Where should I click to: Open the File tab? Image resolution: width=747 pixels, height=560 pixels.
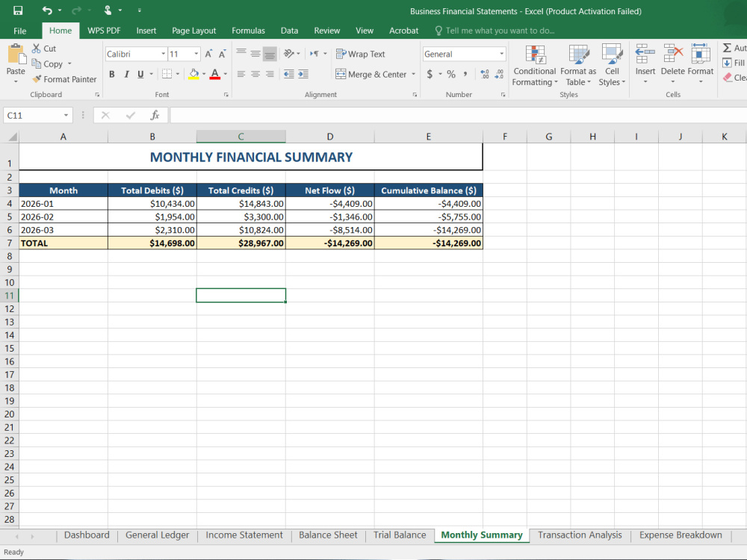click(x=20, y=31)
